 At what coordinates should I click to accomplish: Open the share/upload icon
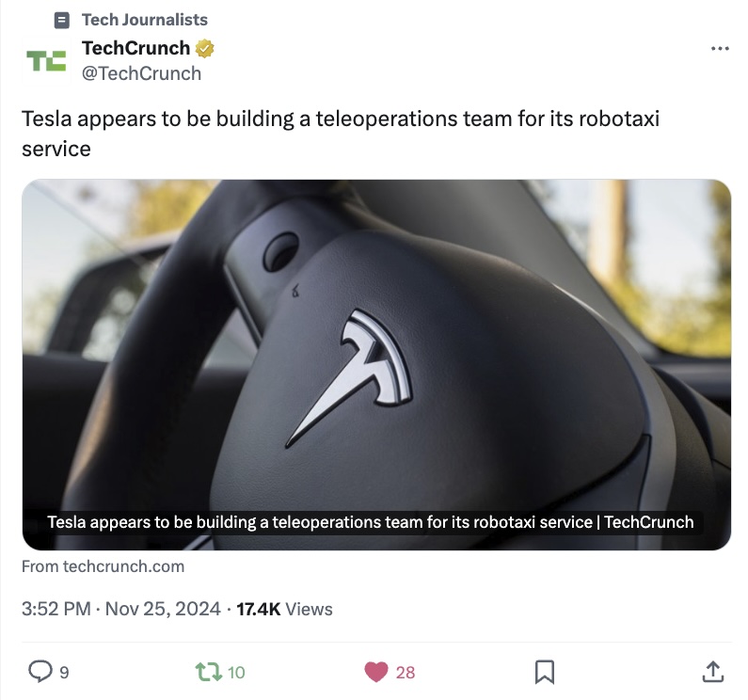click(712, 672)
